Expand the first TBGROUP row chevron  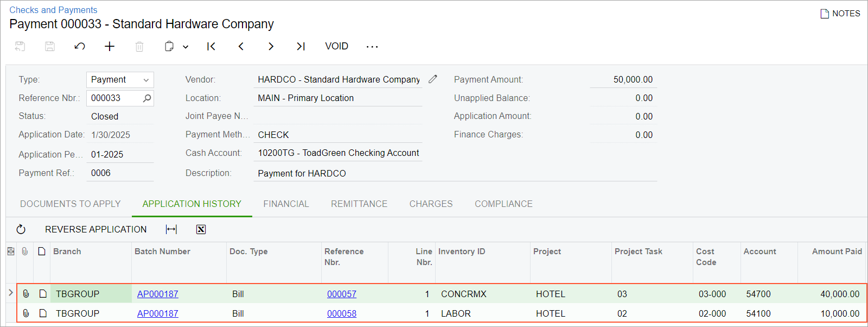pos(10,293)
